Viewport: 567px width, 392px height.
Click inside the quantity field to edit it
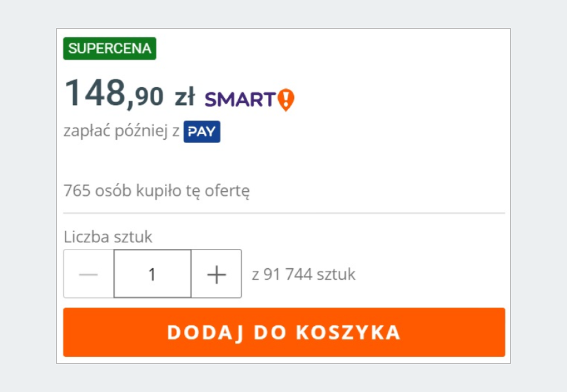[152, 273]
